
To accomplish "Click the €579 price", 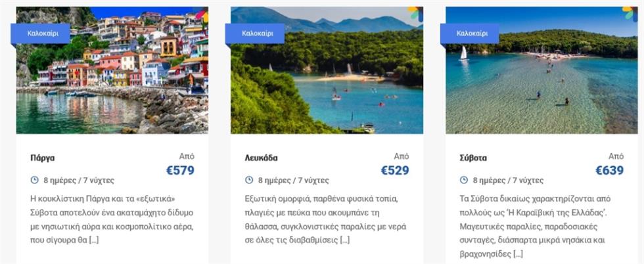I will (x=180, y=170).
